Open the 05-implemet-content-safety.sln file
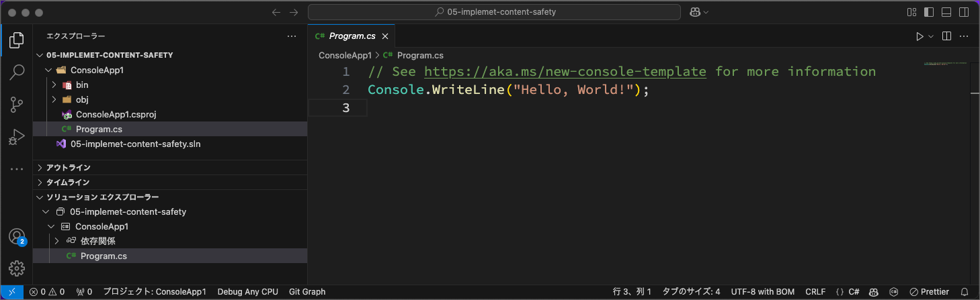Viewport: 980px width, 300px height. click(x=170, y=144)
